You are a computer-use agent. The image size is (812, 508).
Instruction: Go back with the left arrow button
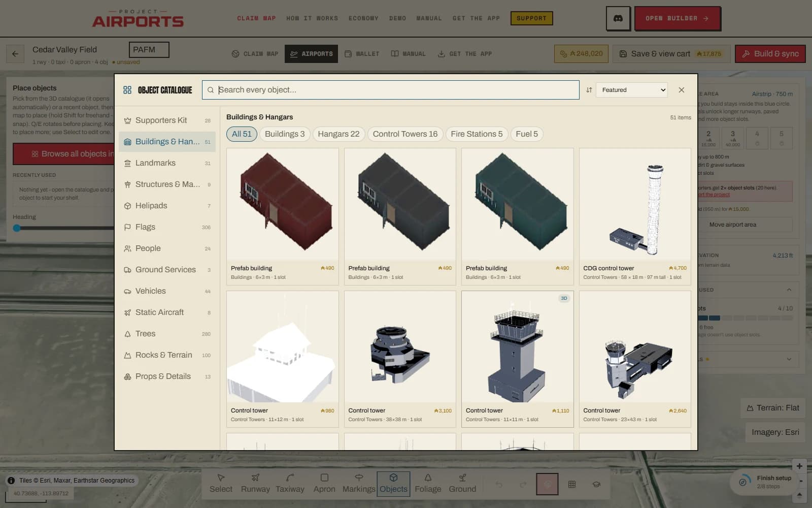[x=15, y=54]
